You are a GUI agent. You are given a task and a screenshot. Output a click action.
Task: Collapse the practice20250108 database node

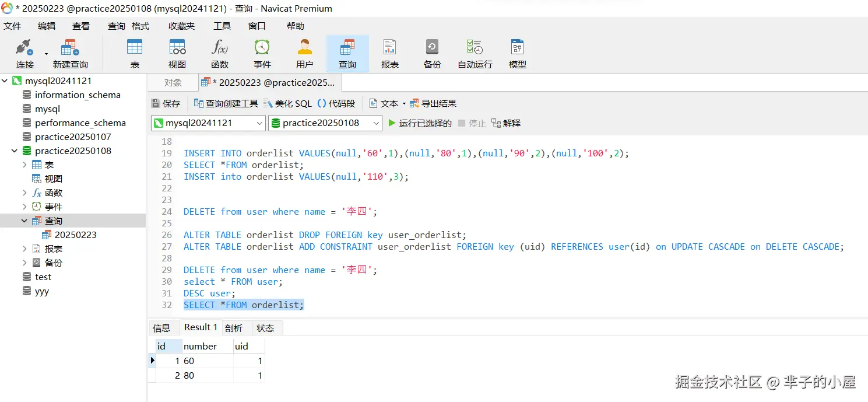[15, 151]
